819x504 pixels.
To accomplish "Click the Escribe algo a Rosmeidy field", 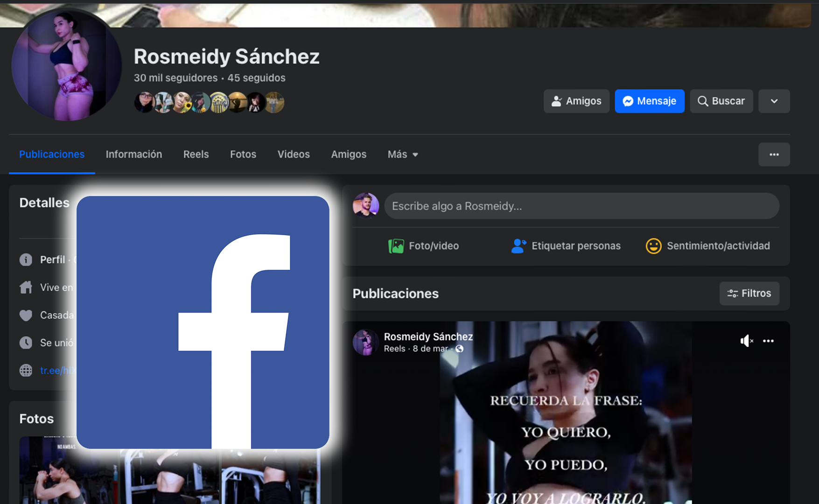I will [581, 206].
